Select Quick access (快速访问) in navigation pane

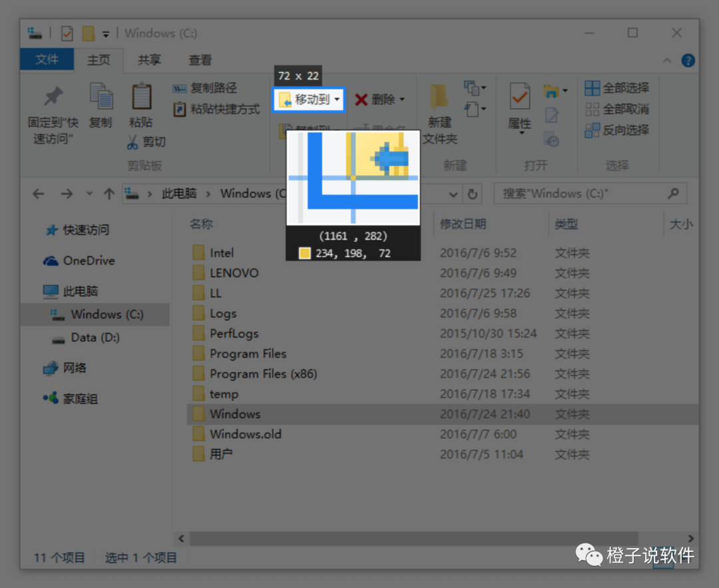78,230
